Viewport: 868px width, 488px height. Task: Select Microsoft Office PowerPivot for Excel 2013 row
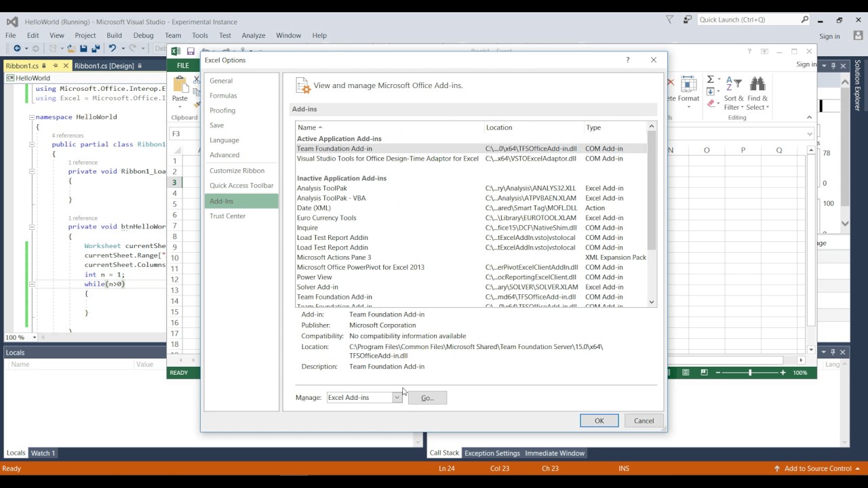coord(471,267)
